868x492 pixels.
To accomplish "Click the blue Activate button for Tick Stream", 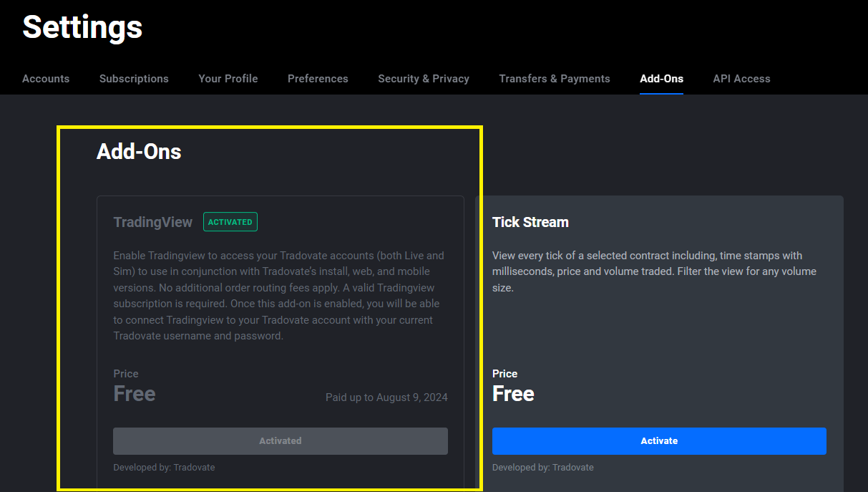I will coord(659,441).
